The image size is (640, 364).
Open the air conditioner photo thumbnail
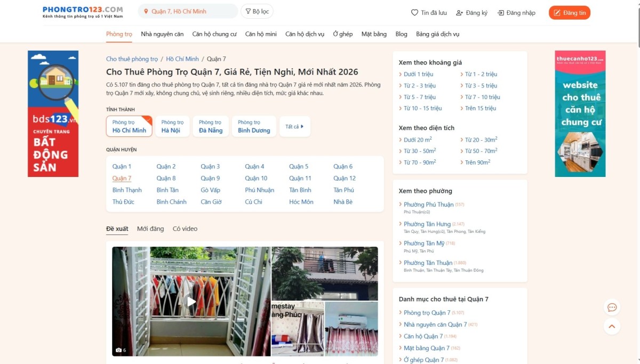pos(351,329)
